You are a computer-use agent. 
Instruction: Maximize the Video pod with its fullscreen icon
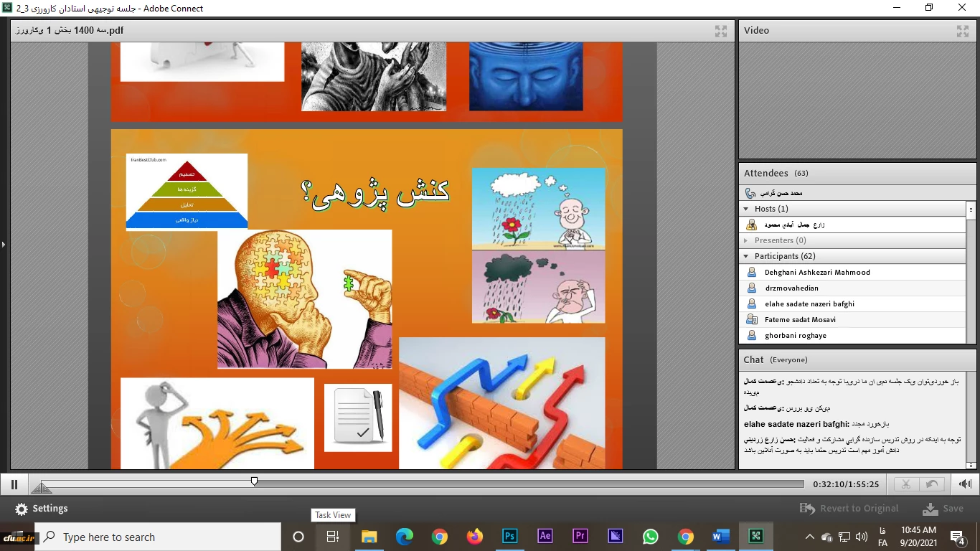tap(962, 31)
